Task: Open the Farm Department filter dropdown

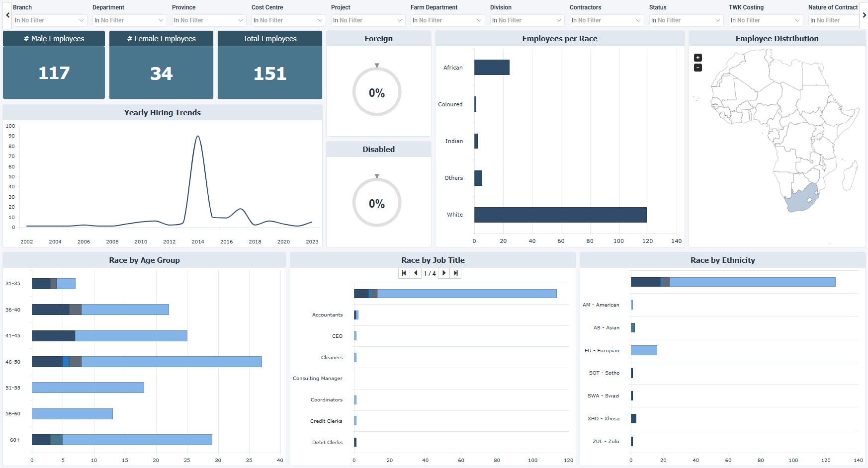Action: pyautogui.click(x=447, y=20)
